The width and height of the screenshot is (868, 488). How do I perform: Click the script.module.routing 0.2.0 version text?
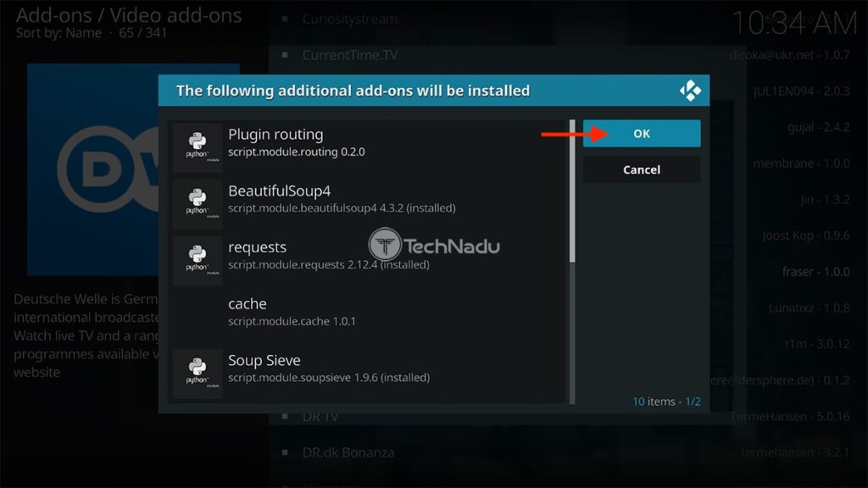click(297, 152)
